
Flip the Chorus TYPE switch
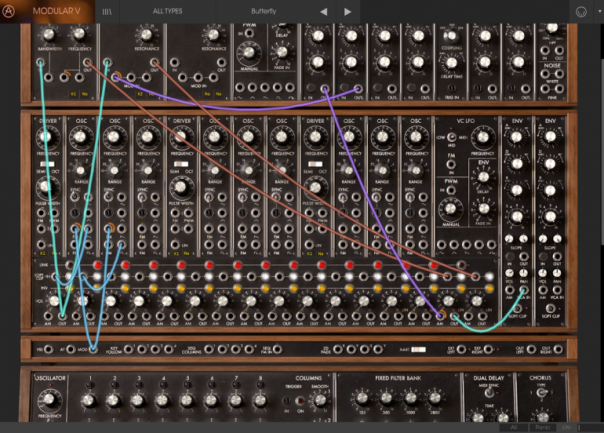542,393
